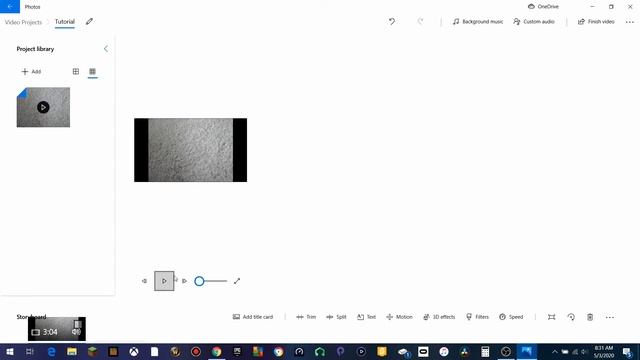
Task: Select the 3:04 storyboard clip
Action: tap(57, 329)
